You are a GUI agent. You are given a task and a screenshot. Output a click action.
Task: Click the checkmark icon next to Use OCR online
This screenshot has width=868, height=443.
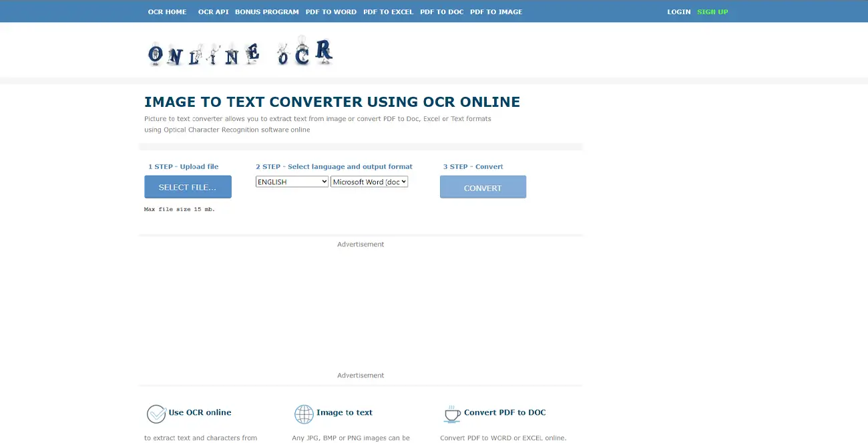(x=156, y=414)
